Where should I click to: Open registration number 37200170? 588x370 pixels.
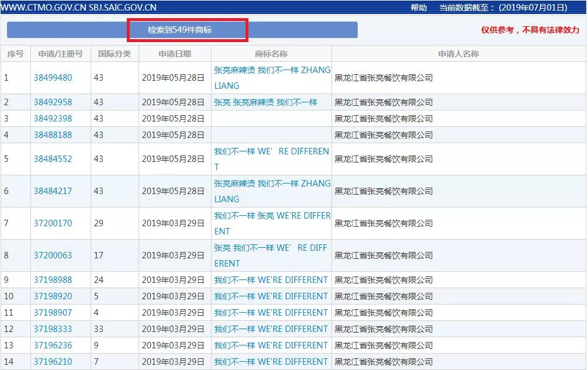53,223
